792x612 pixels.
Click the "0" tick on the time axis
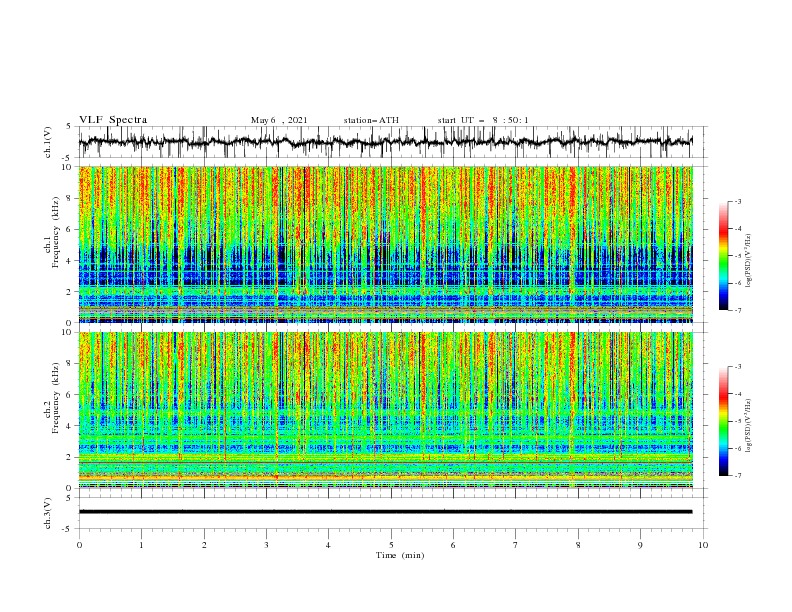pyautogui.click(x=79, y=545)
